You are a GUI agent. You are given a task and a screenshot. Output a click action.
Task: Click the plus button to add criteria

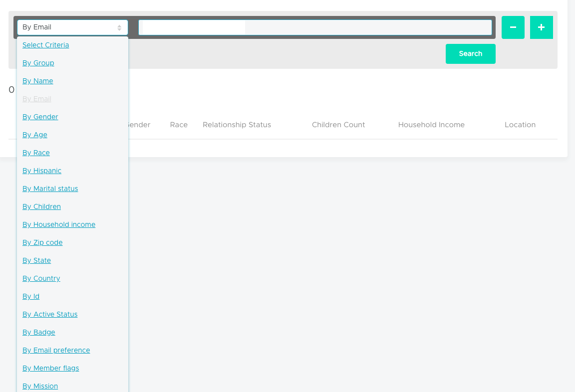point(541,27)
